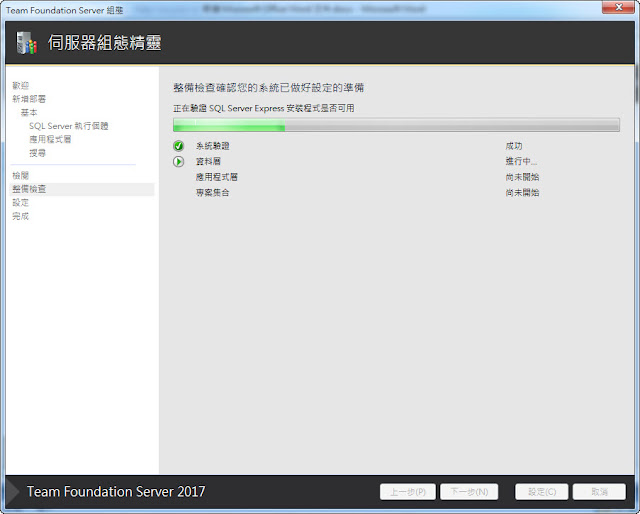Click the 設定(C) button

pos(542,492)
